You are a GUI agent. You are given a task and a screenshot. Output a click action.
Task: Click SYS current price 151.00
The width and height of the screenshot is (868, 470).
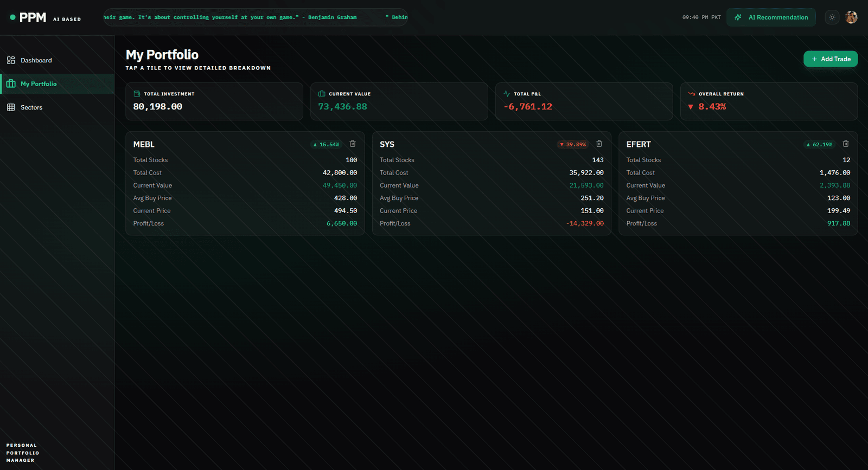pyautogui.click(x=592, y=211)
